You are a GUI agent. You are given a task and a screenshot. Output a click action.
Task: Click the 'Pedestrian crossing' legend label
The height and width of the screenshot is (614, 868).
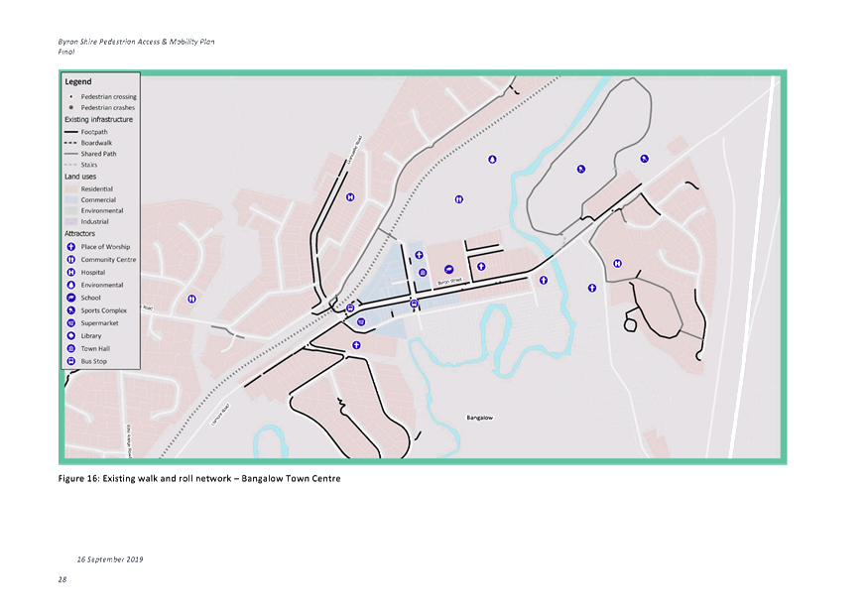pos(108,97)
